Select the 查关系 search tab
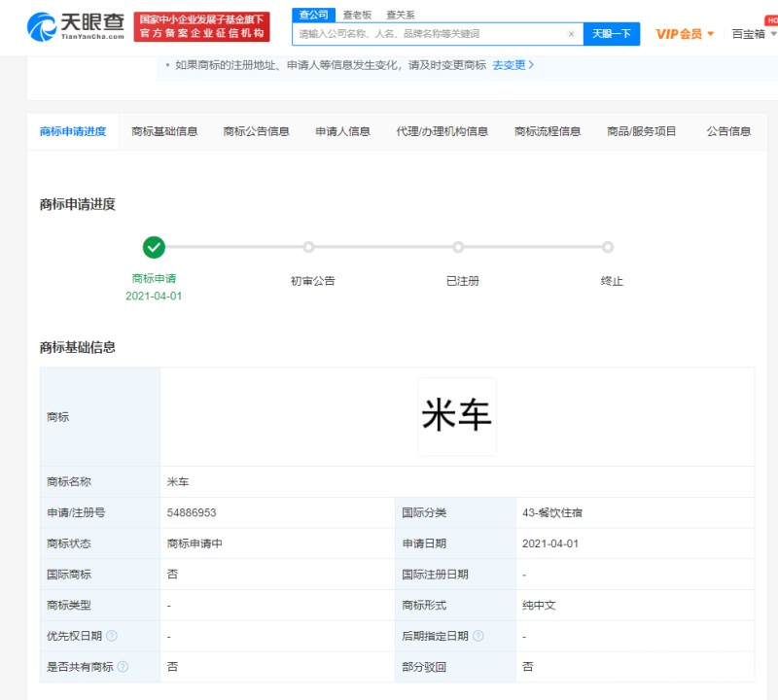Screen dimensions: 778x700 [400, 15]
